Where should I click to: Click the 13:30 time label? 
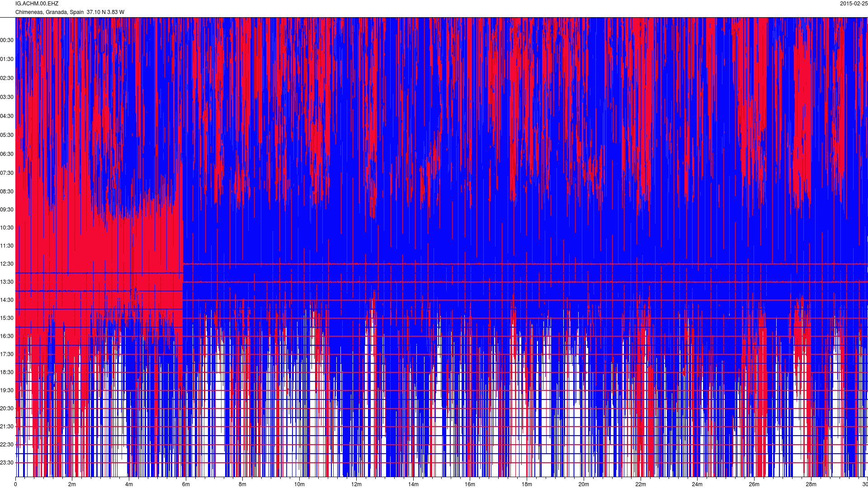point(7,282)
